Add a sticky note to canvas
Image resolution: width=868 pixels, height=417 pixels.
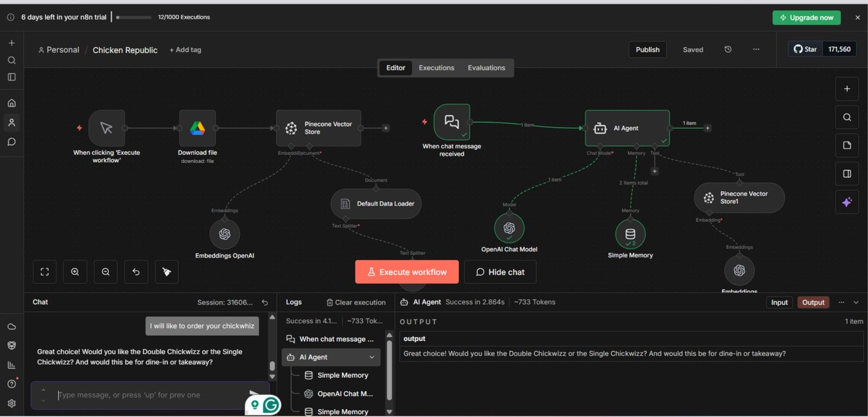tap(847, 145)
